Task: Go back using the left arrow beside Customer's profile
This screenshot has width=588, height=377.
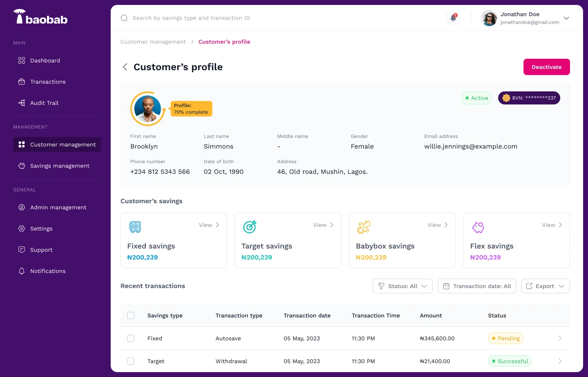Action: 125,67
